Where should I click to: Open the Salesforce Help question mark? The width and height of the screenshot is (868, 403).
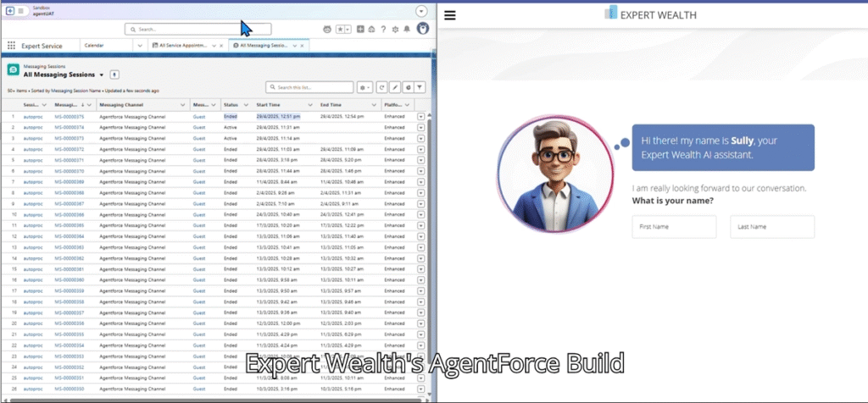click(x=383, y=30)
